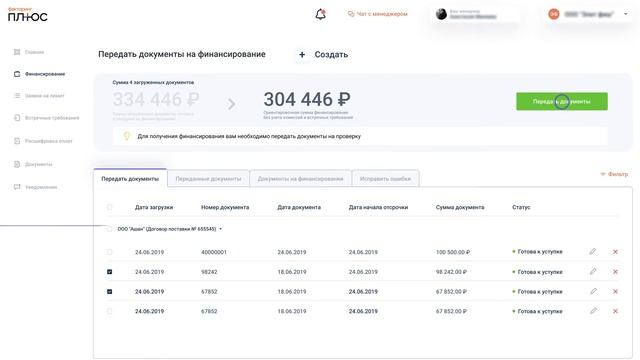Click the Дата загрузки column header
Viewport: 640px width, 360px height.
[x=154, y=207]
